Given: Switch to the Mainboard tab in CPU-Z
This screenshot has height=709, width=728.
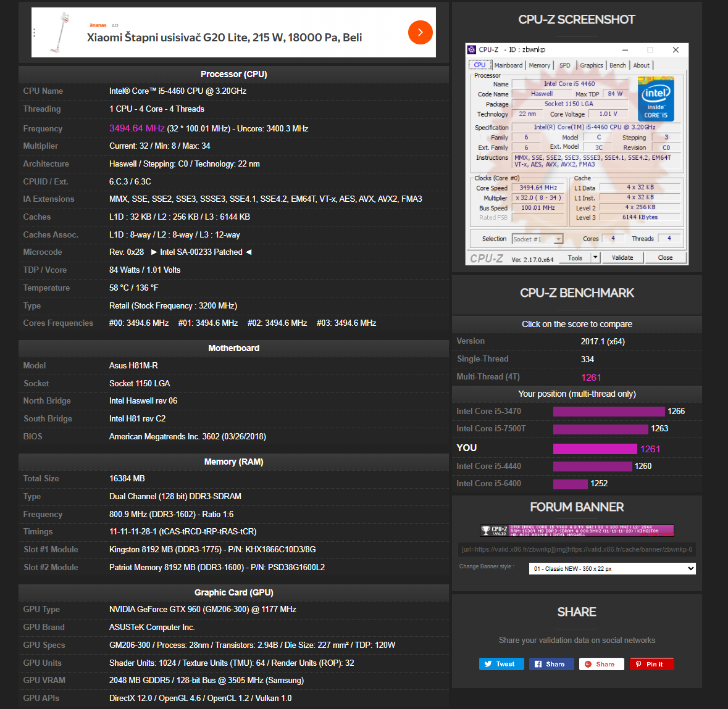Looking at the screenshot, I should click(x=508, y=65).
